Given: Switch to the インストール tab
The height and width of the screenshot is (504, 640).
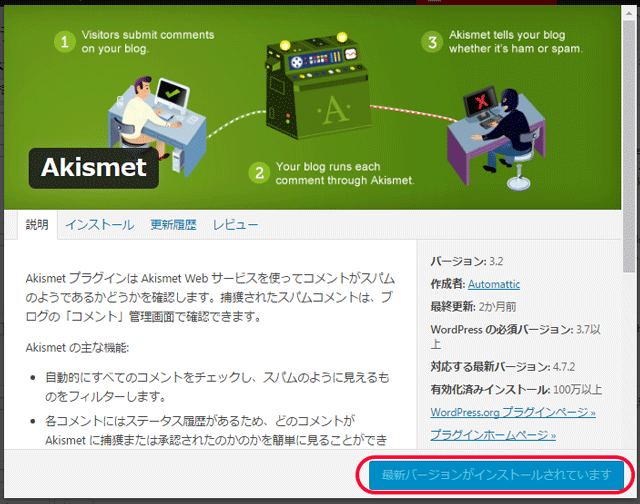Looking at the screenshot, I should (x=100, y=224).
